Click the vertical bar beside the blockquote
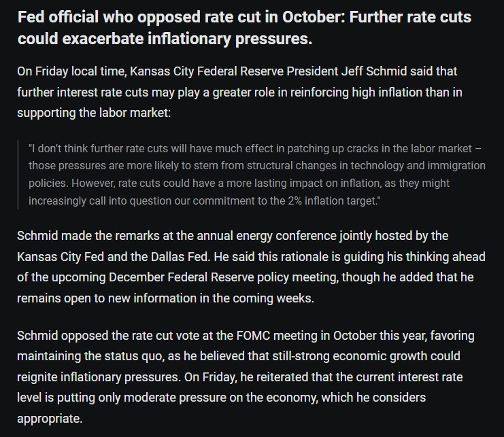Image resolution: width=504 pixels, height=437 pixels. coord(18,174)
